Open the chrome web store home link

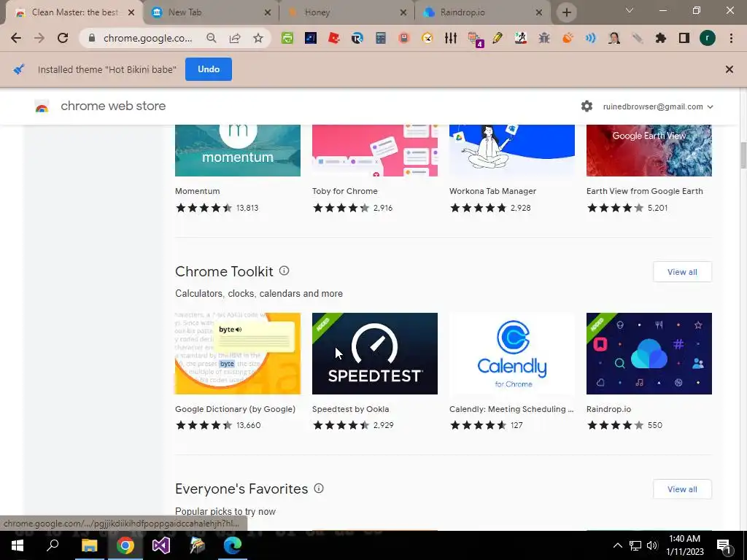[x=101, y=106]
